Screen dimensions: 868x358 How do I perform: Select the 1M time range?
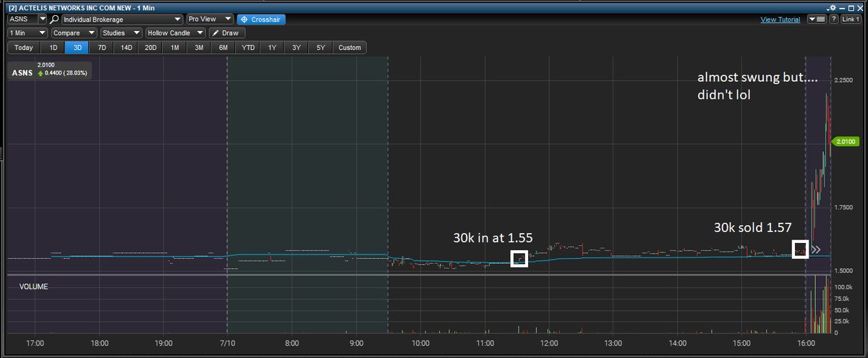coord(174,48)
